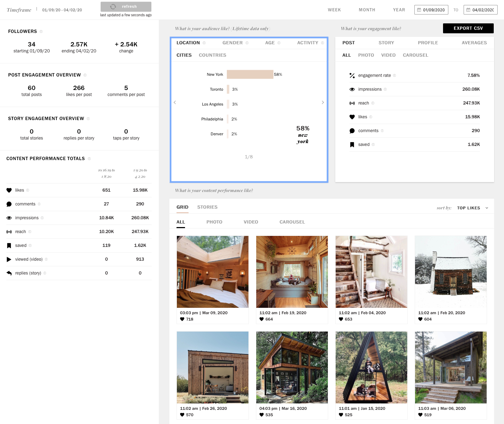
Task: Click broadcast icon in reach totals row
Action: tap(9, 232)
